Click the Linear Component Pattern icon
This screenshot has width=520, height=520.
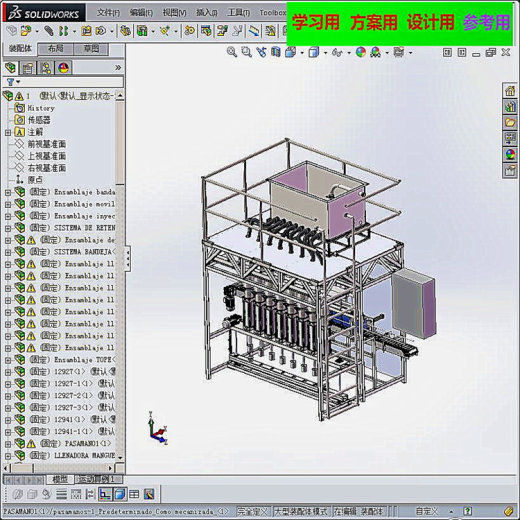pos(63,31)
